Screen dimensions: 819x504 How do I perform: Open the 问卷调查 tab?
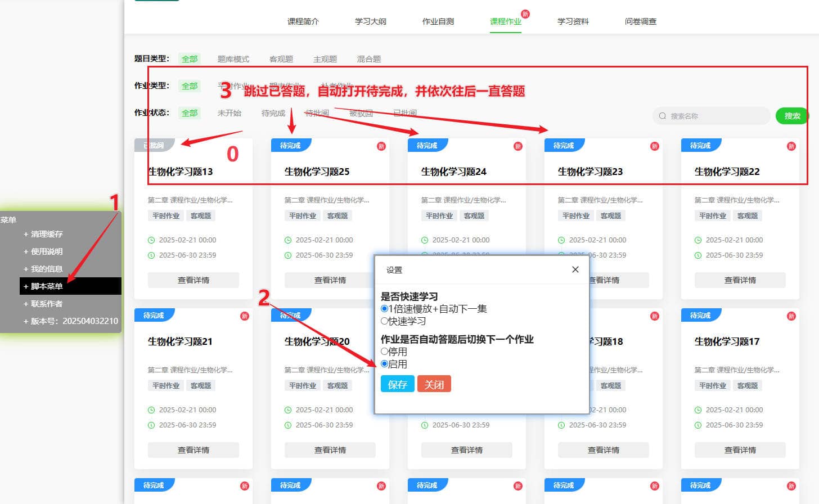[641, 21]
